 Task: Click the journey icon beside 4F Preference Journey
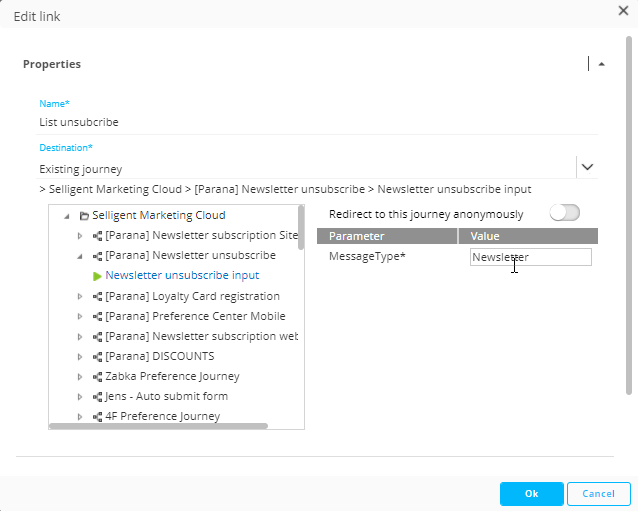(97, 416)
